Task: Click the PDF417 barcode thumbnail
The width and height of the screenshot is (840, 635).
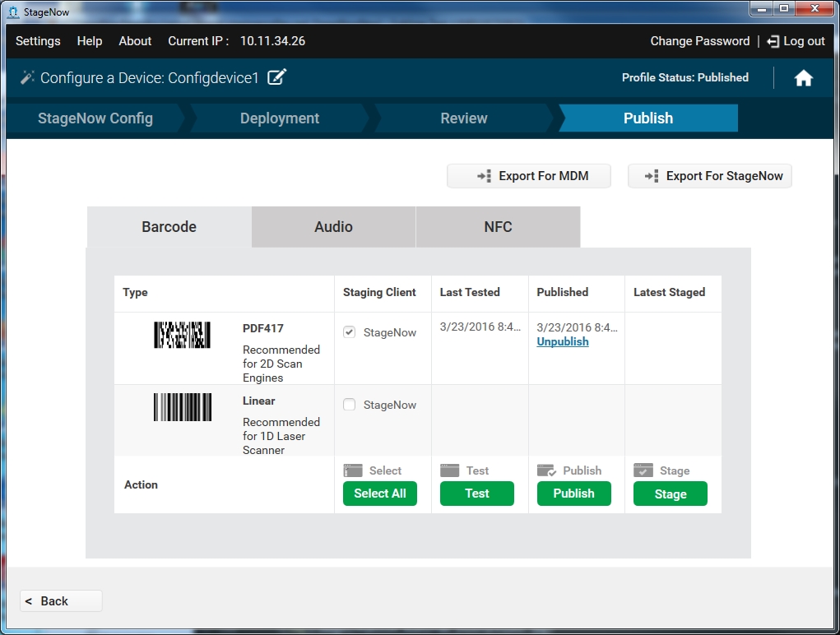Action: [x=182, y=335]
